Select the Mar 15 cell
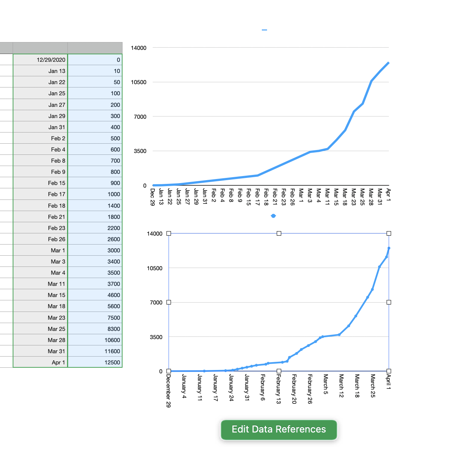This screenshot has width=476, height=466. 40,295
